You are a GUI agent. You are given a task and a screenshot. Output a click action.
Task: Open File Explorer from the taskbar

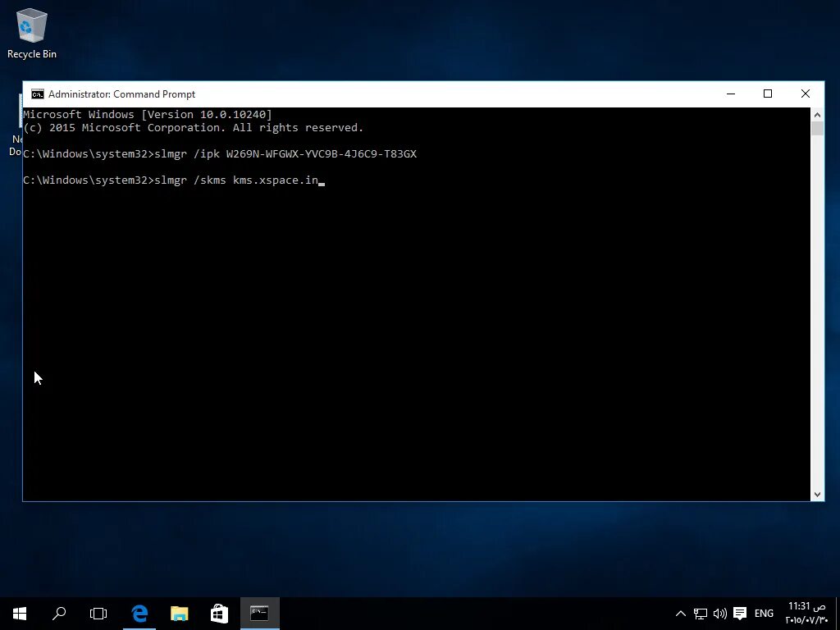(x=180, y=614)
